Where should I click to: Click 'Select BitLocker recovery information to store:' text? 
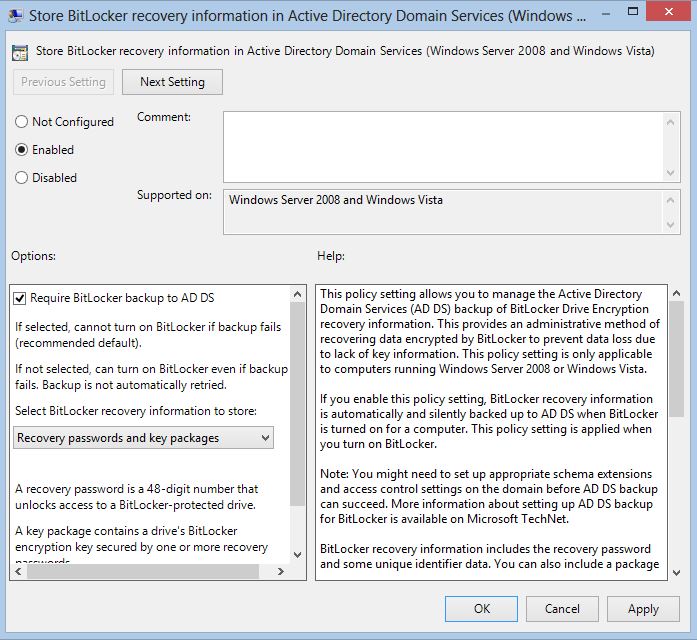click(x=136, y=411)
